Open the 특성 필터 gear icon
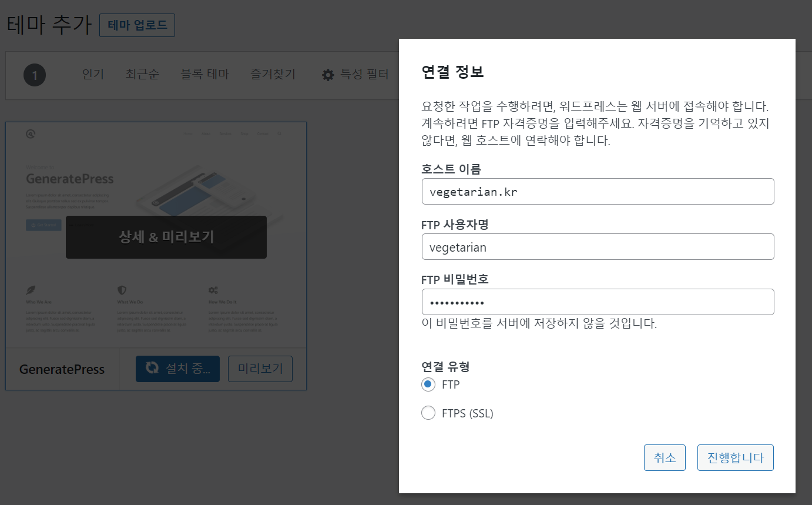 [x=328, y=75]
